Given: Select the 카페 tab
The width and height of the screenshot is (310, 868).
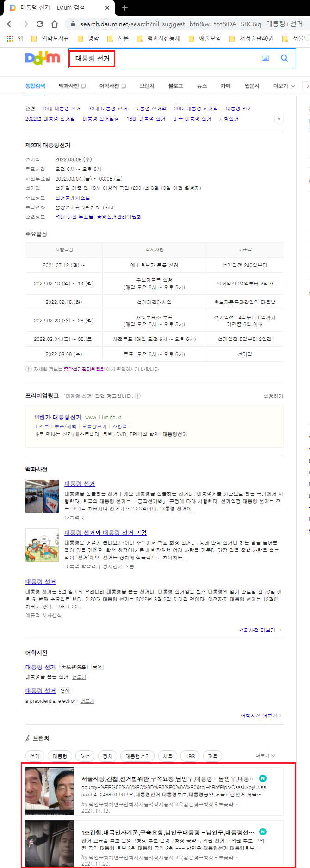Looking at the screenshot, I should pyautogui.click(x=226, y=86).
